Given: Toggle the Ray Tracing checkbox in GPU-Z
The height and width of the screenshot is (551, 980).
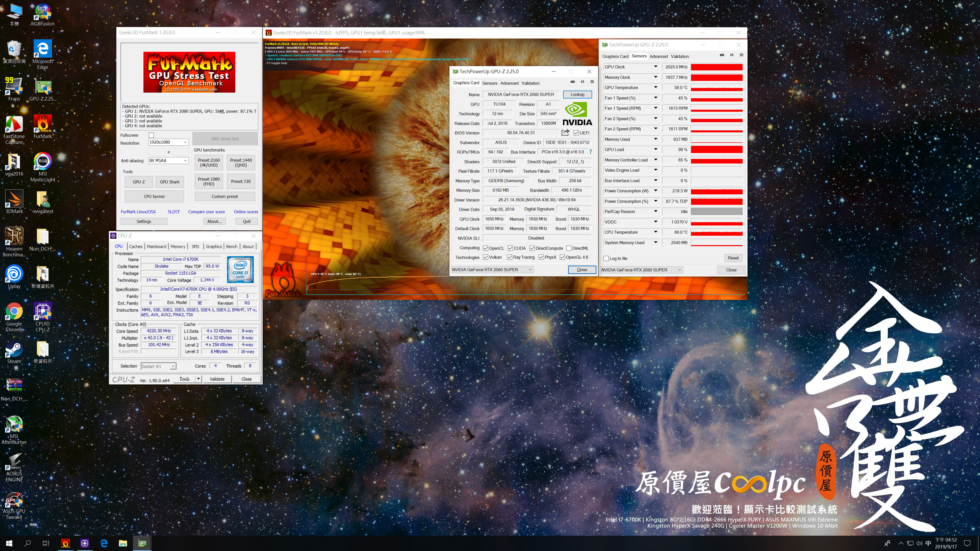Looking at the screenshot, I should click(x=510, y=257).
